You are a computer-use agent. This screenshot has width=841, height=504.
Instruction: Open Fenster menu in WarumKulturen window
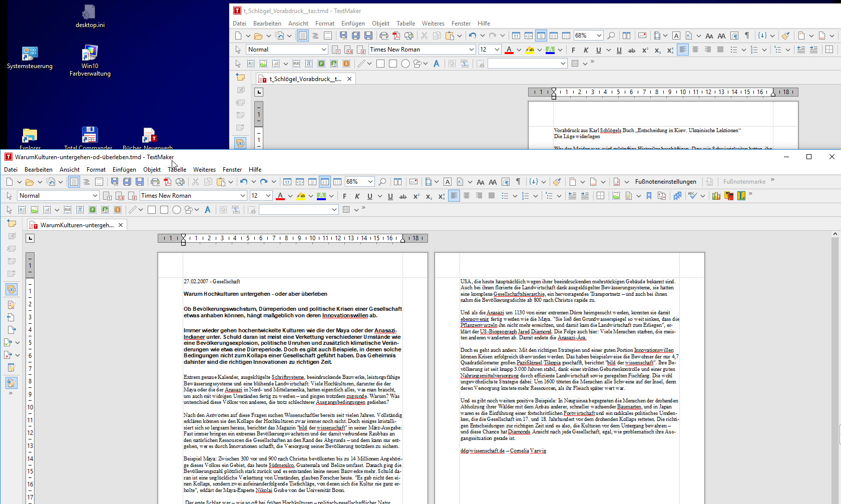(232, 170)
